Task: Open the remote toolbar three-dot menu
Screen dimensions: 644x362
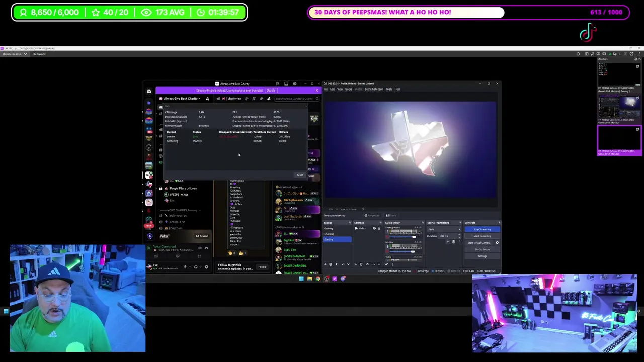Action: click(640, 54)
